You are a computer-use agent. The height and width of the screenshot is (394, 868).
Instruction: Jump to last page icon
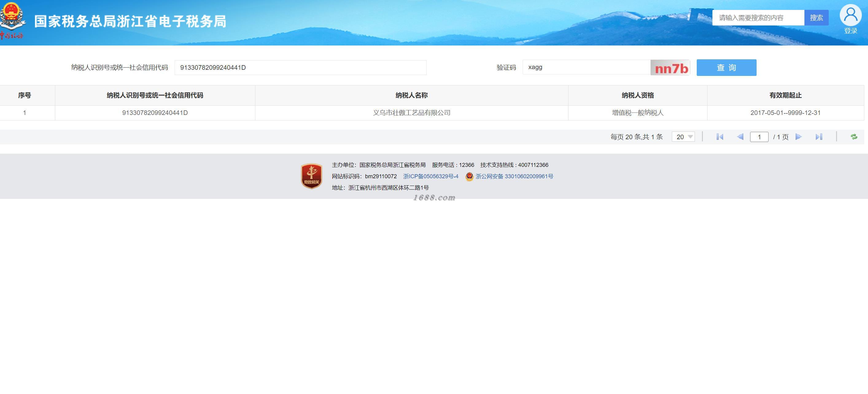(x=819, y=137)
